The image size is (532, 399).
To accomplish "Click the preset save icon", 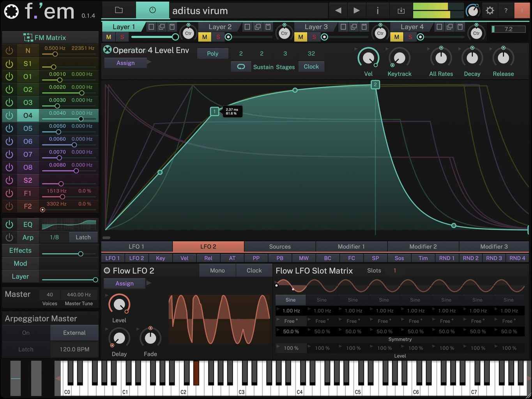I will click(x=401, y=11).
